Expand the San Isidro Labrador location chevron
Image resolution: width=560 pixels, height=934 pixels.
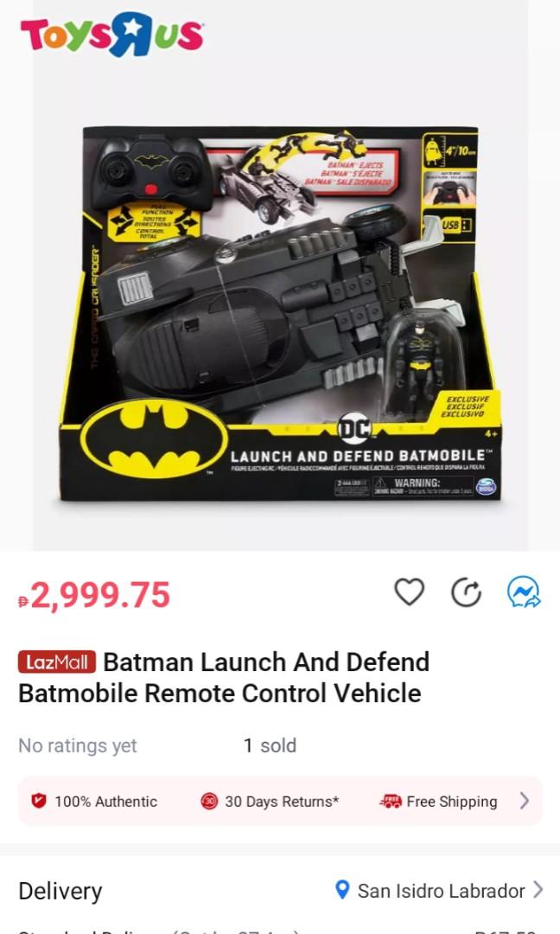[x=538, y=890]
